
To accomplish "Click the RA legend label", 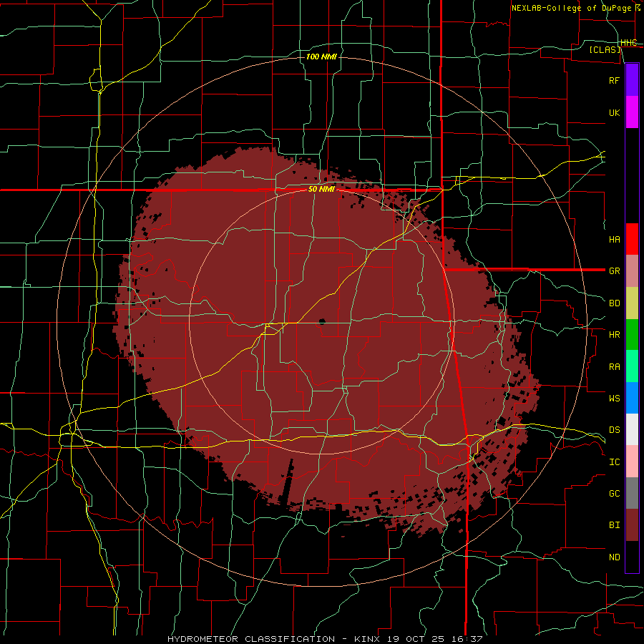I will 614,367.
